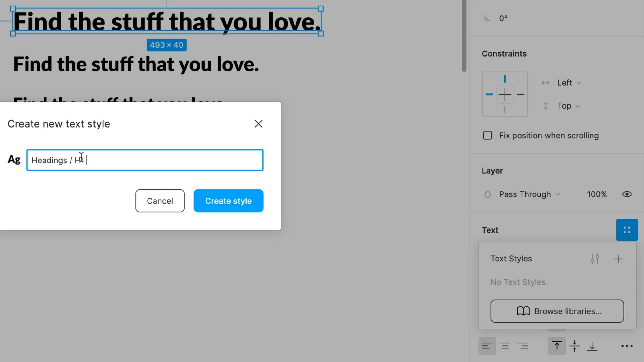This screenshot has height=362, width=644.
Task: Open Pass Through blend mode dropdown
Action: 529,194
